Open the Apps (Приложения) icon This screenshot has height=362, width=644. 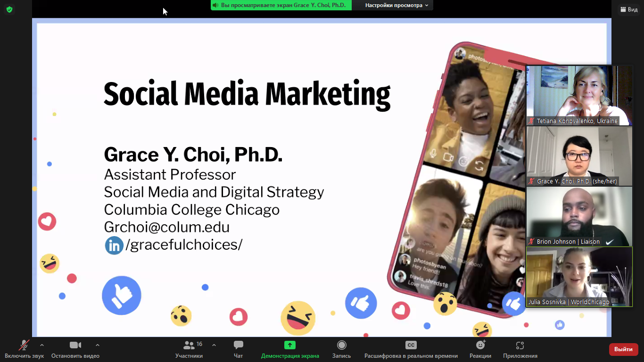click(x=520, y=346)
